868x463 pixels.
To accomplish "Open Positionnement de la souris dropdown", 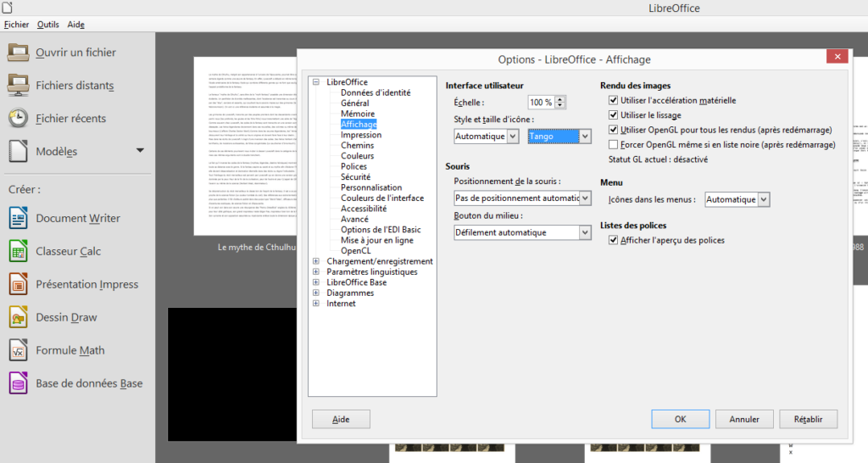I will coord(522,198).
